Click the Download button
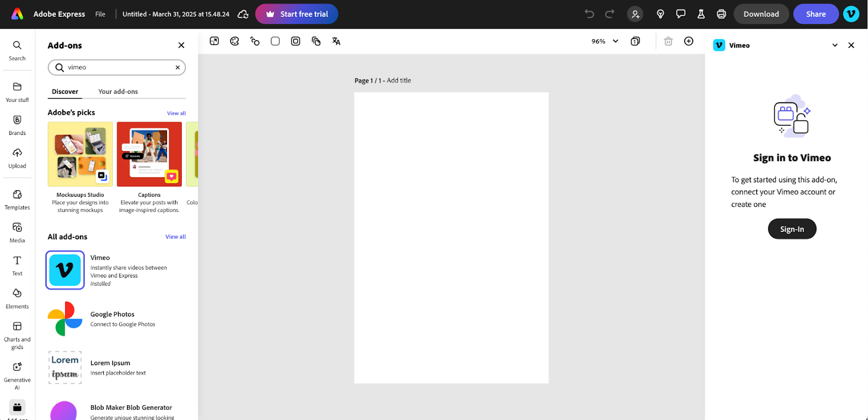 [x=761, y=14]
